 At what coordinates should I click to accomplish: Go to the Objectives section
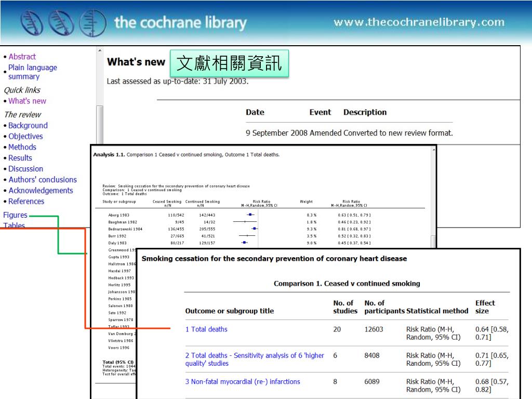click(26, 137)
